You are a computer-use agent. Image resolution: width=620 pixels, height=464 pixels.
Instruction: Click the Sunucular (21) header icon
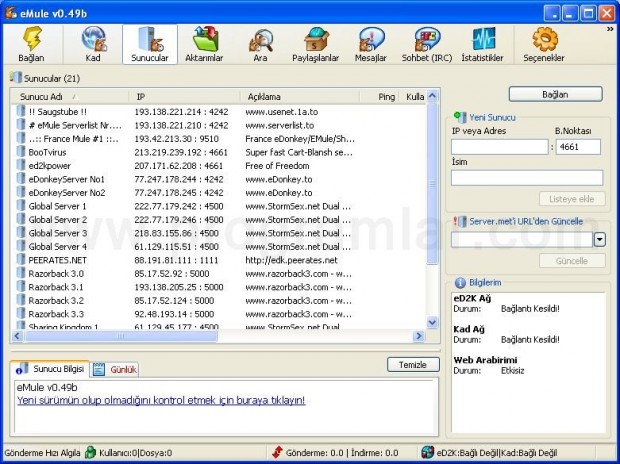(15, 77)
